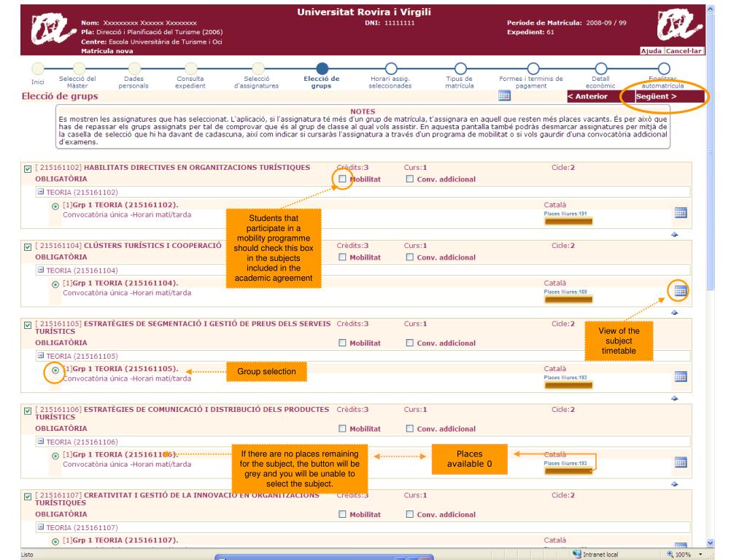Click places lliures bar for subject 215161102
This screenshot has width=747, height=560.
(x=568, y=222)
